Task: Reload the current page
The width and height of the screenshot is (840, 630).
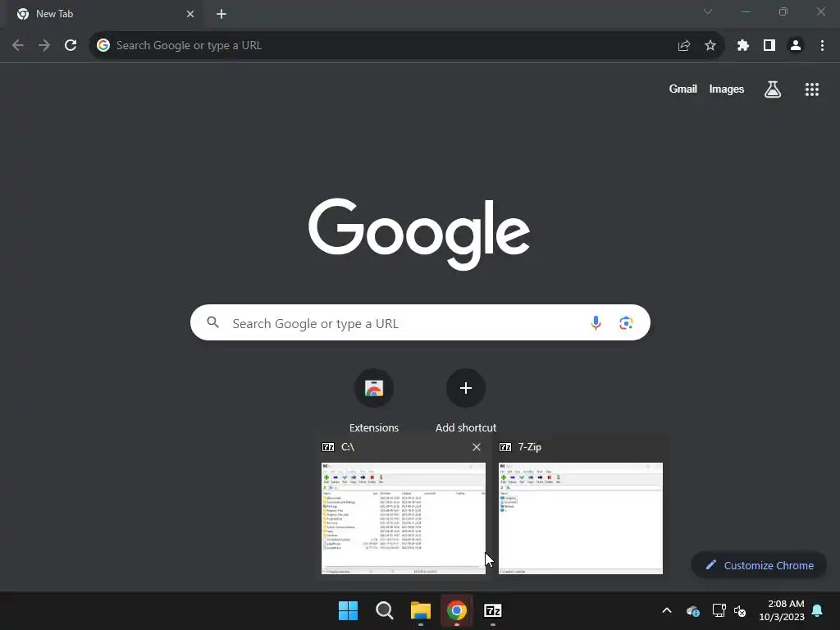Action: point(71,46)
